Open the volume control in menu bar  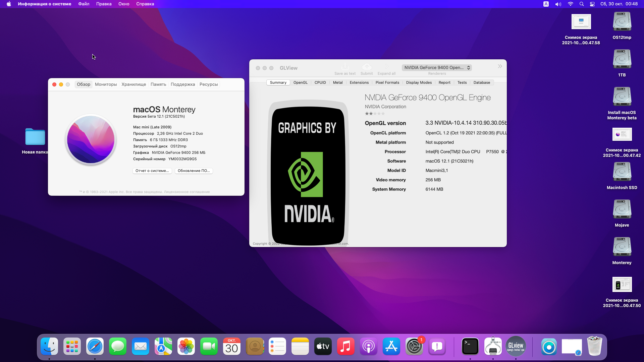click(x=558, y=4)
